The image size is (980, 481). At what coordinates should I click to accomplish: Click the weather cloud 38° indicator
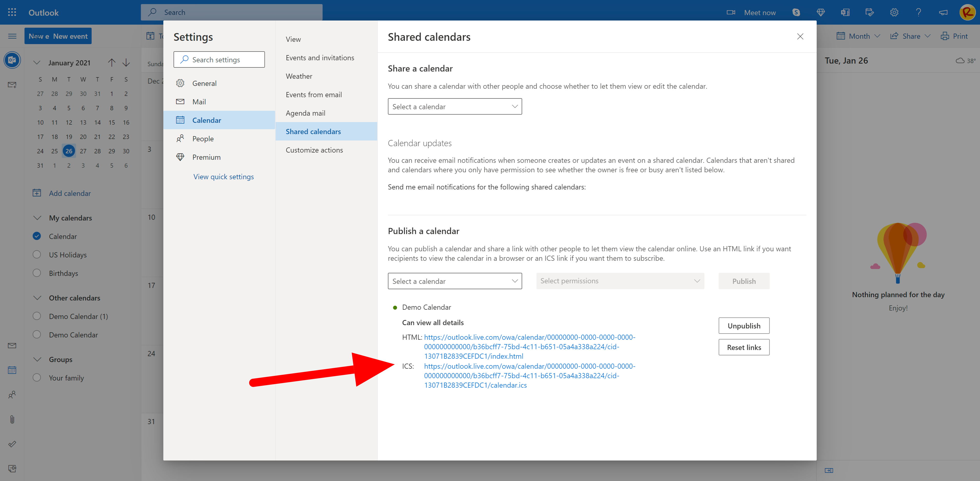[x=966, y=61]
